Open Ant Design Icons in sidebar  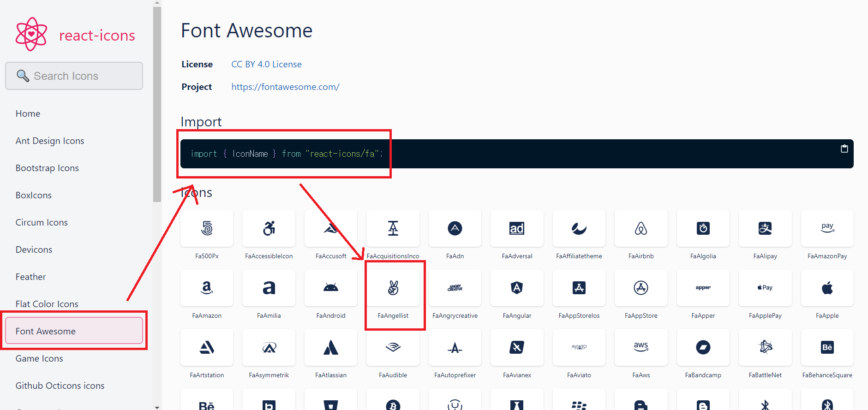pos(50,141)
